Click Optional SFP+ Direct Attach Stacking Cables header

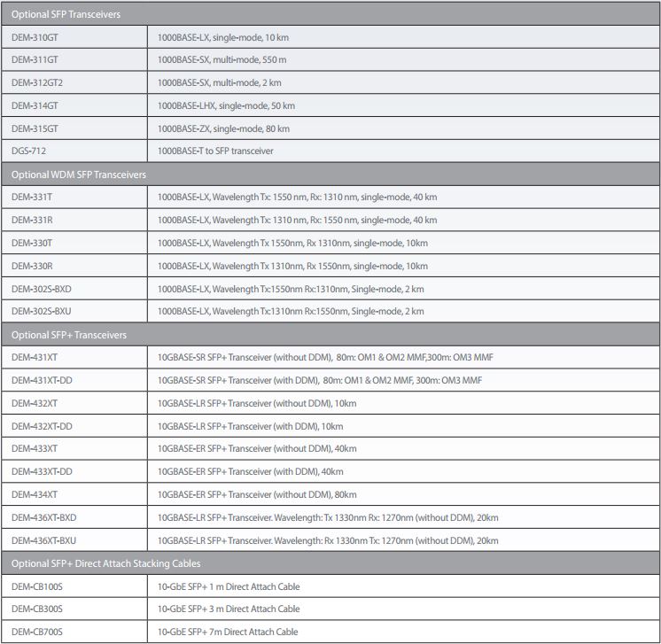(x=105, y=563)
